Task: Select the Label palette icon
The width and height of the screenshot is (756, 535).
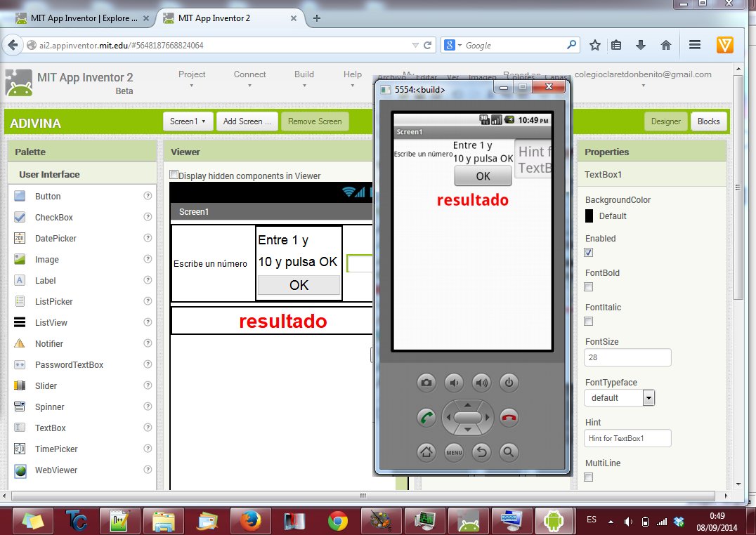Action: (x=20, y=281)
